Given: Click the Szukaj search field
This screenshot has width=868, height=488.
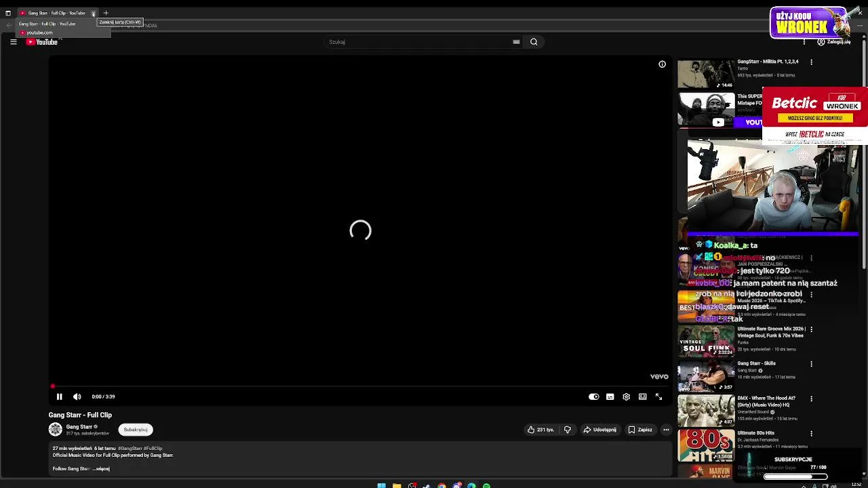Looking at the screenshot, I should [418, 42].
